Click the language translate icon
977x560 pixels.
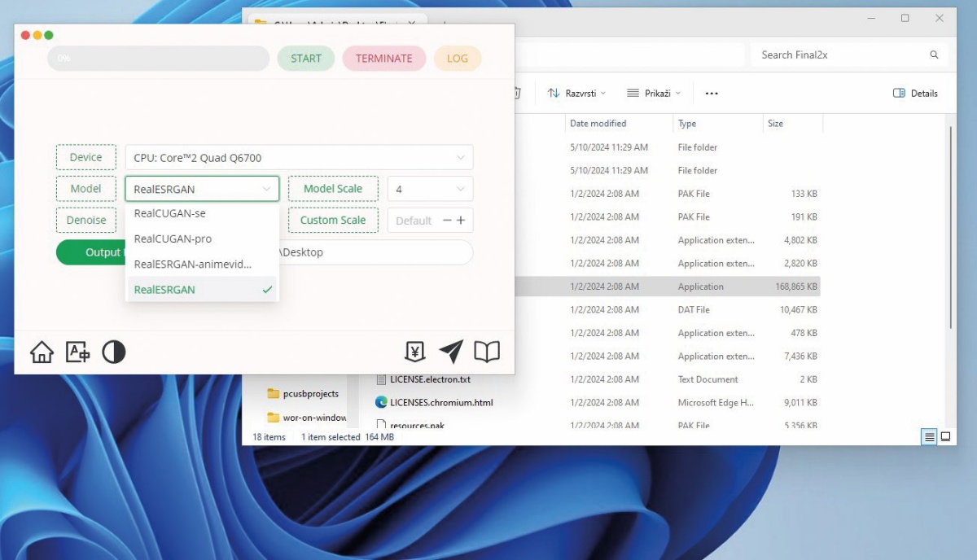(x=77, y=352)
